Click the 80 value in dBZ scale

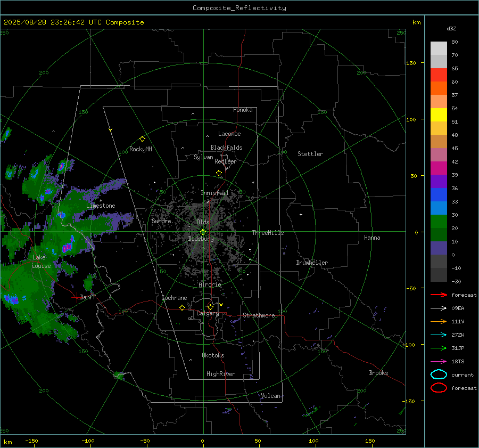click(x=455, y=42)
